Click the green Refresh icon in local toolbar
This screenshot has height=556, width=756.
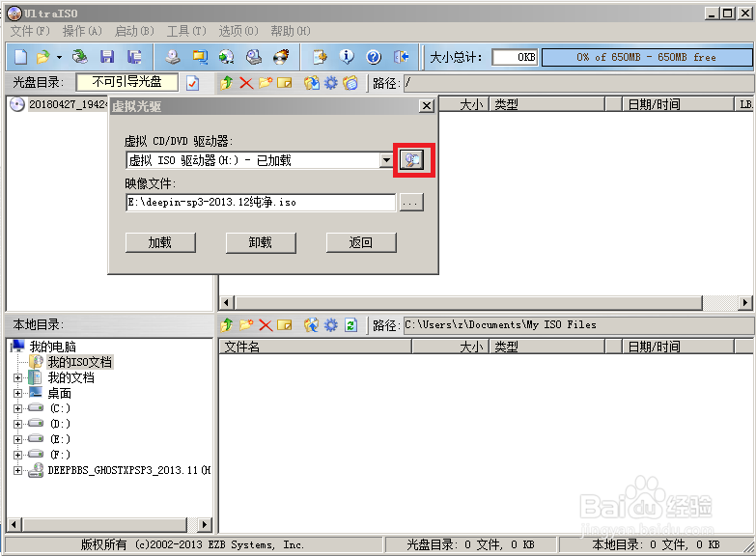[x=350, y=325]
